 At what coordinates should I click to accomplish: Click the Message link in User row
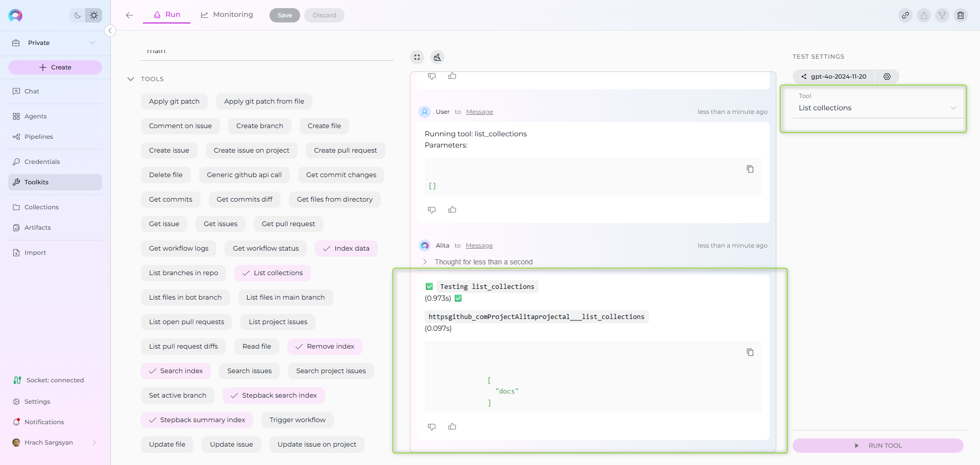[479, 112]
